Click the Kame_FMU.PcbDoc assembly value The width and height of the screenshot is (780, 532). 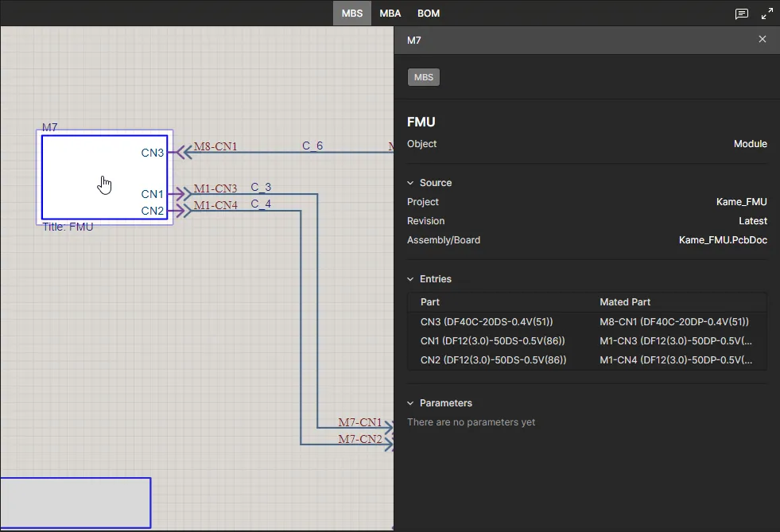722,240
